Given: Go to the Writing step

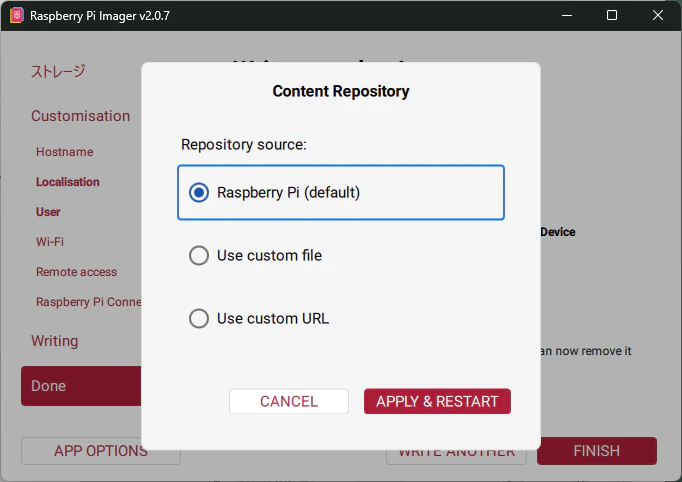Looking at the screenshot, I should coord(54,341).
